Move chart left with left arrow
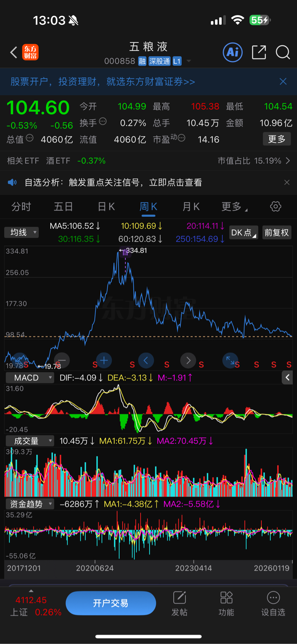 click(146, 360)
